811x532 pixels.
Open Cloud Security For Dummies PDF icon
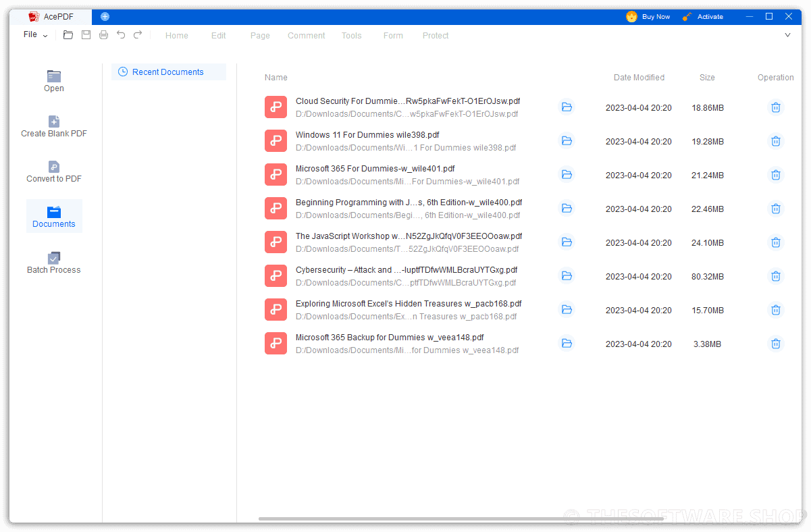click(x=276, y=107)
